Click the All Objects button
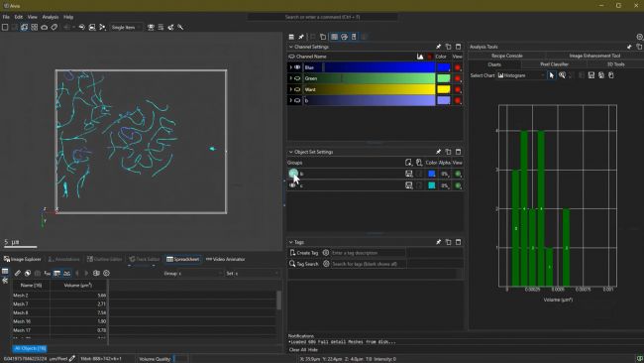644x363 pixels. click(30, 348)
